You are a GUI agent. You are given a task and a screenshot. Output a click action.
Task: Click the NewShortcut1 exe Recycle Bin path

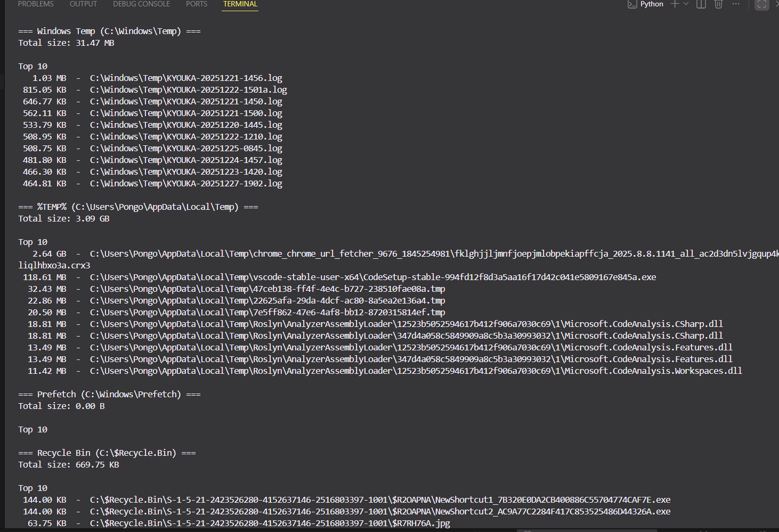(x=380, y=500)
